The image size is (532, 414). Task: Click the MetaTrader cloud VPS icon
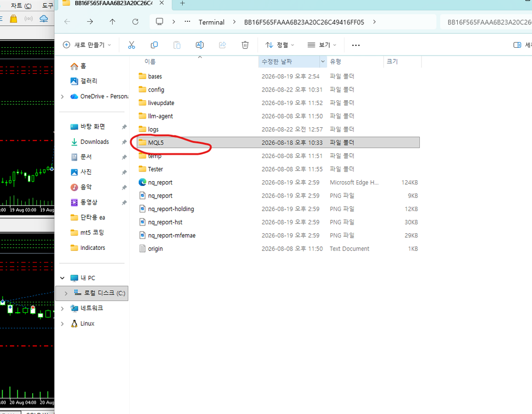[44, 19]
